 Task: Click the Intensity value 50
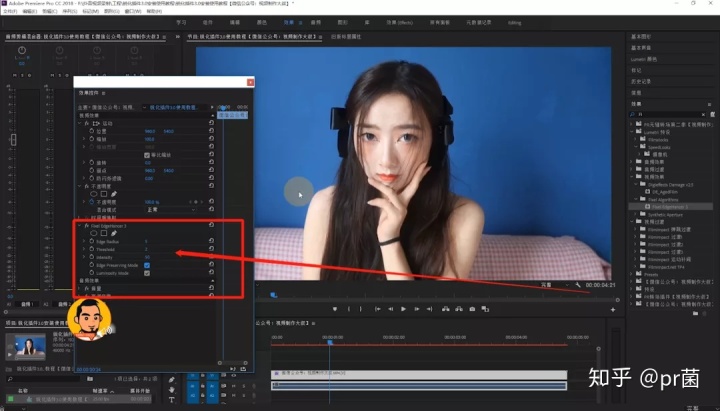pyautogui.click(x=147, y=257)
